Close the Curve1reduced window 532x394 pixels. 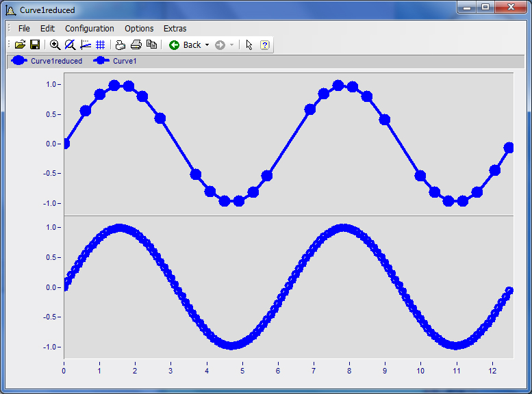[x=511, y=7]
